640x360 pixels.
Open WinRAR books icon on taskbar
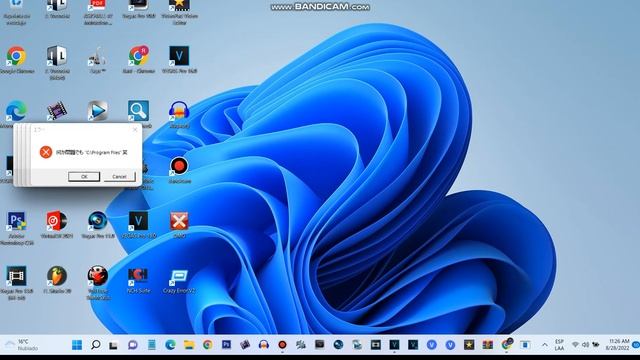click(488, 345)
